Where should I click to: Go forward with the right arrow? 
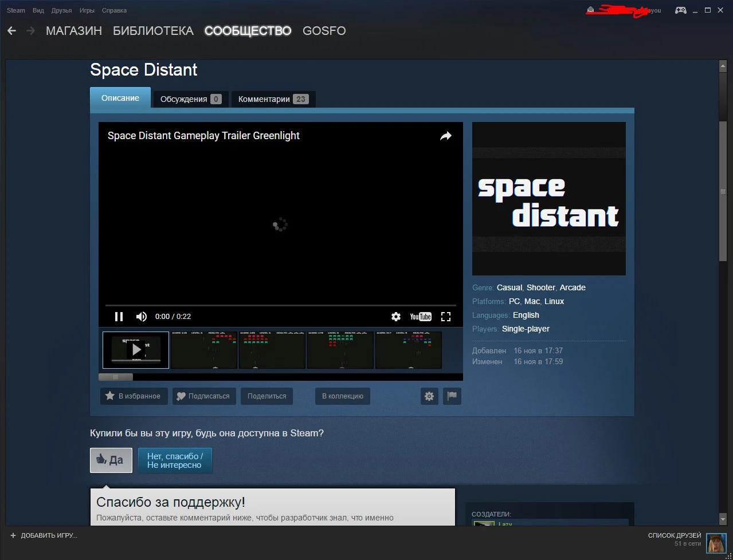pyautogui.click(x=30, y=31)
